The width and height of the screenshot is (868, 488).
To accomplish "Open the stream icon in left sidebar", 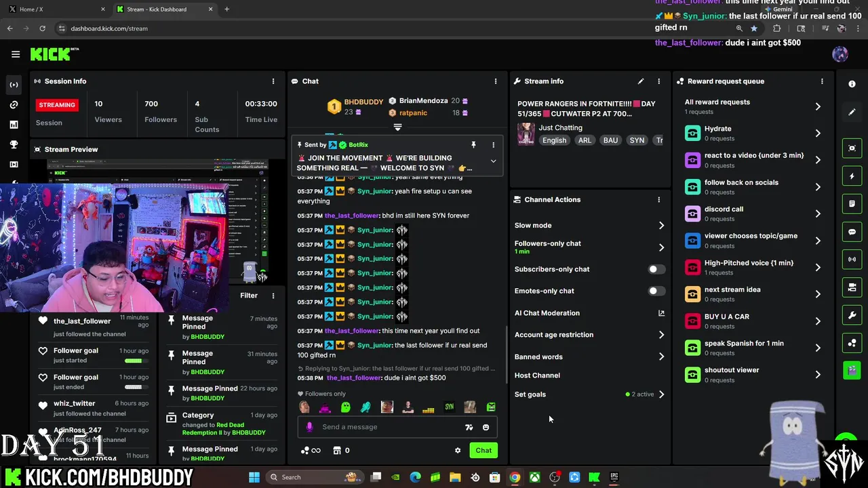I will pyautogui.click(x=14, y=85).
